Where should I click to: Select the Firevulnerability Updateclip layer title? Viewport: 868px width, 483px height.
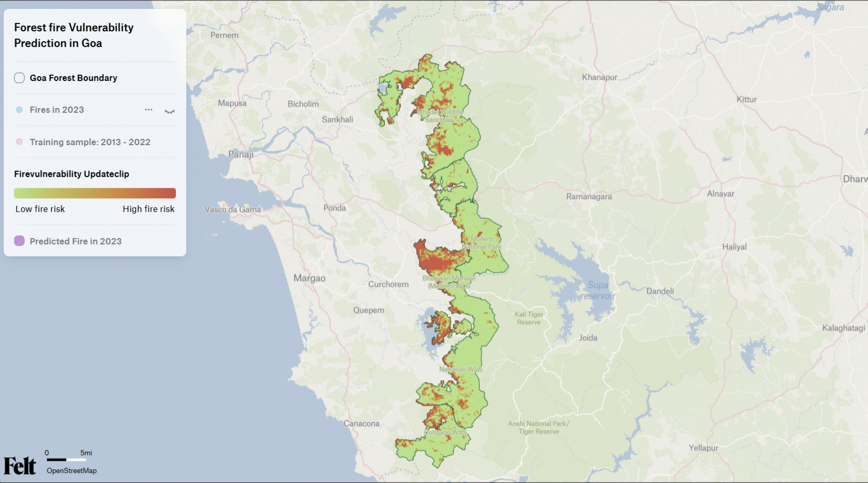[71, 174]
